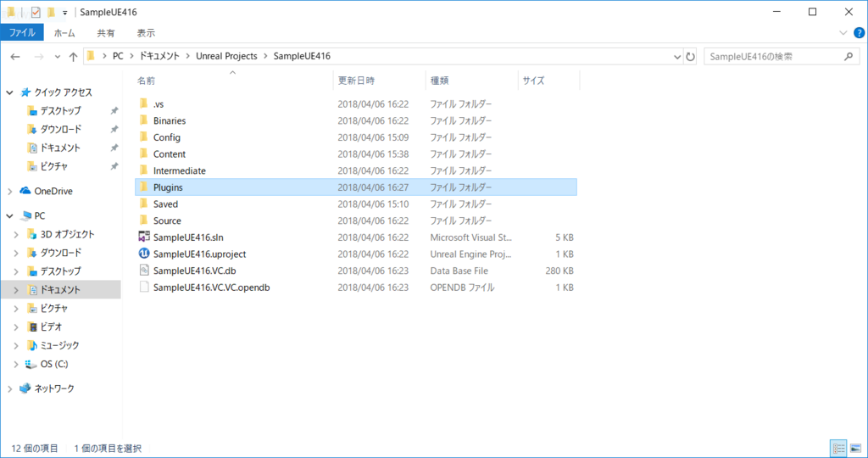Expand the OneDrive tree node

point(10,191)
